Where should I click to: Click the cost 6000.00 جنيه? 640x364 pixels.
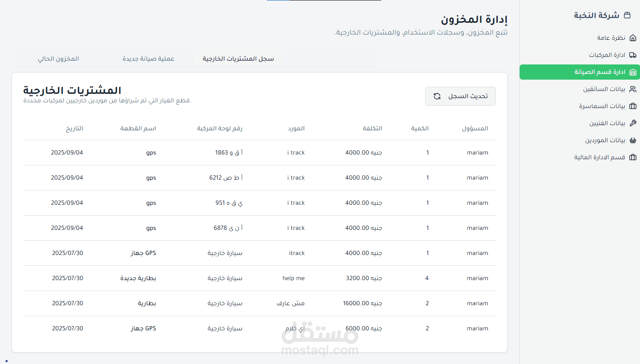(x=364, y=328)
